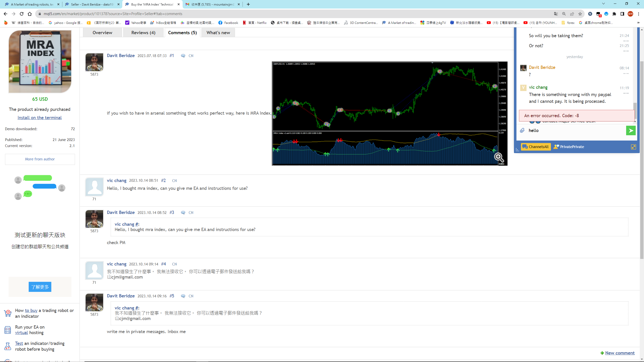Send the chat message with green arrow
644x362 pixels.
[x=631, y=130]
